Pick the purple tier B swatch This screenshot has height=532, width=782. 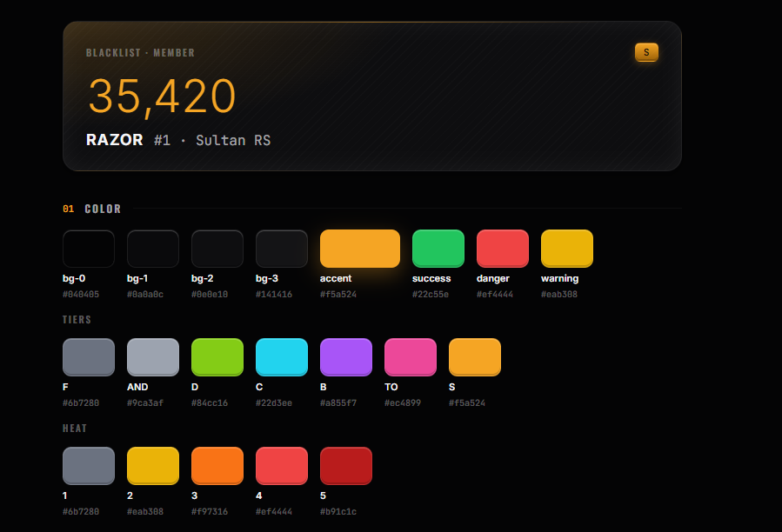(x=346, y=357)
